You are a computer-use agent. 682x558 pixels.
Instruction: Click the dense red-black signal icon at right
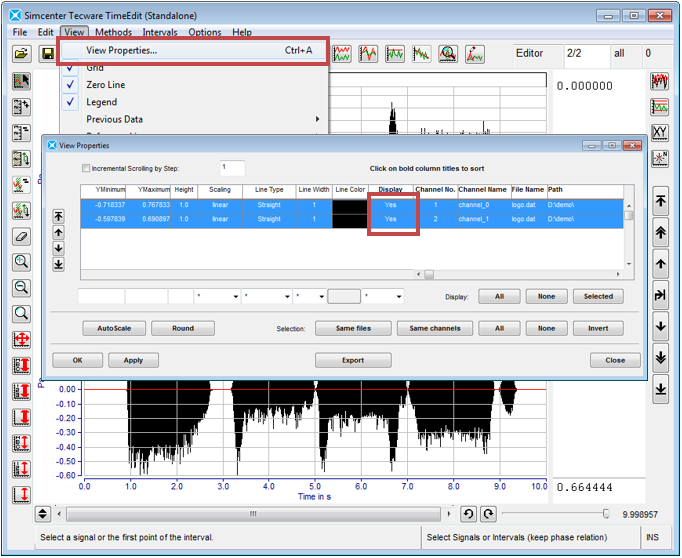pyautogui.click(x=659, y=81)
